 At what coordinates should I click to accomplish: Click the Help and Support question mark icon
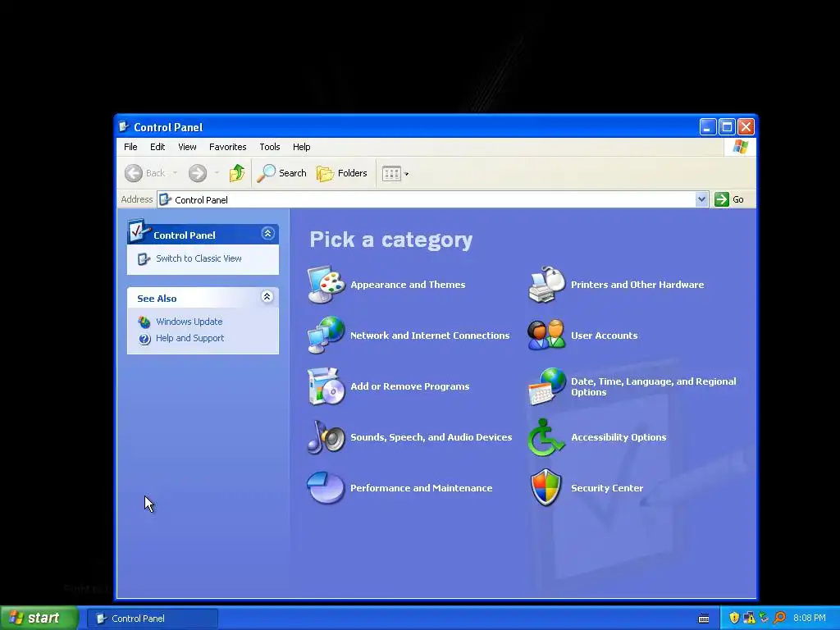[144, 339]
